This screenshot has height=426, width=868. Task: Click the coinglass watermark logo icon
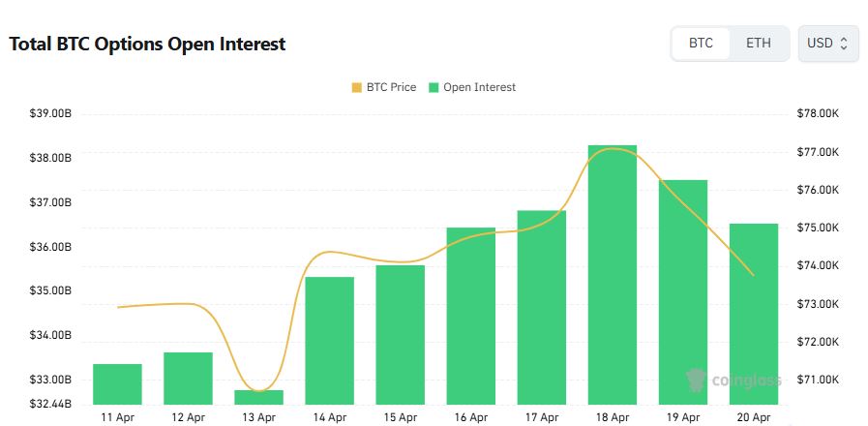tap(695, 379)
